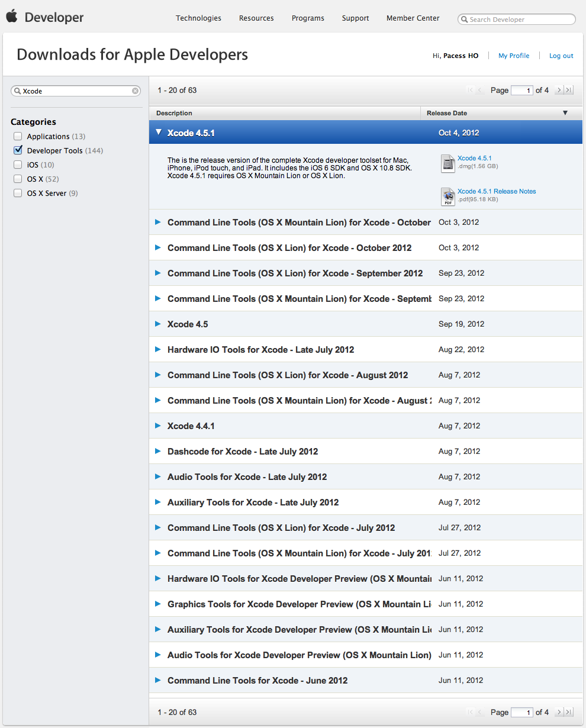Jump to last page in bottom pager

(x=569, y=712)
